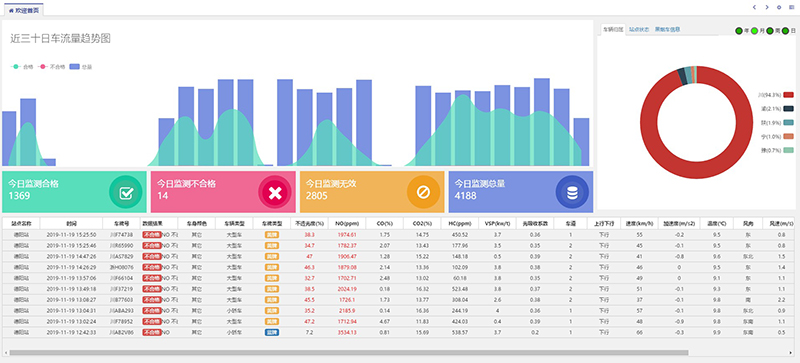Toggle the 合格 legend series in chart
This screenshot has height=363, width=800.
pos(21,67)
